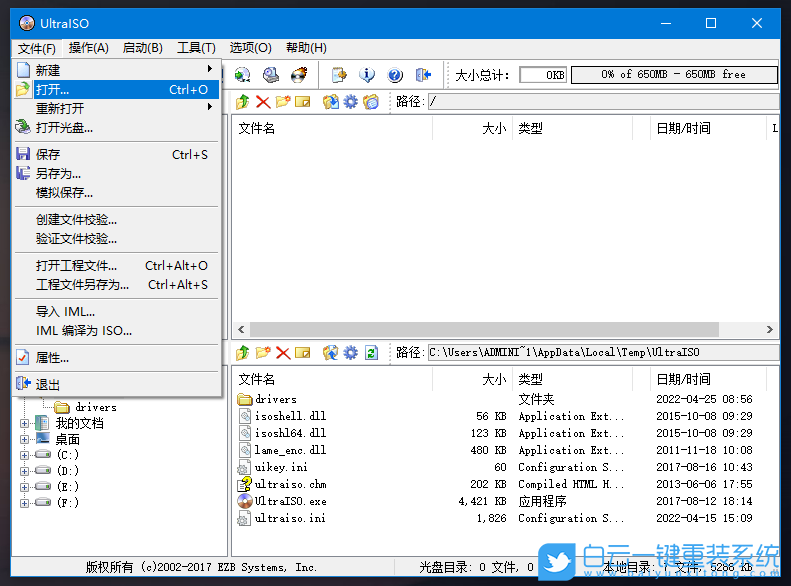This screenshot has width=791, height=586.
Task: Click the image pane horizontal scrollbar track
Action: click(x=484, y=329)
